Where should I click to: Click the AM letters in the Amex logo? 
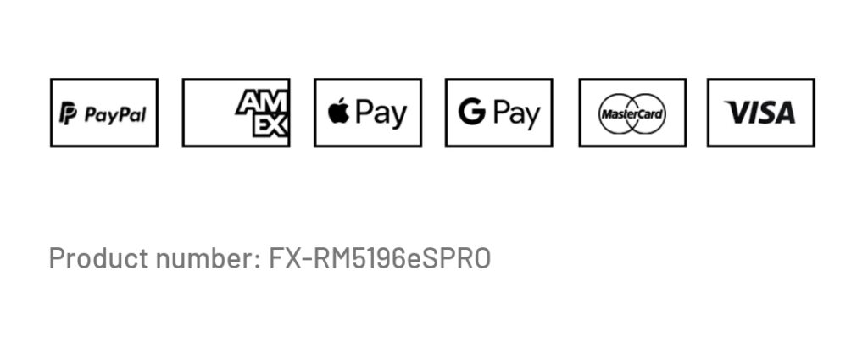pyautogui.click(x=262, y=102)
